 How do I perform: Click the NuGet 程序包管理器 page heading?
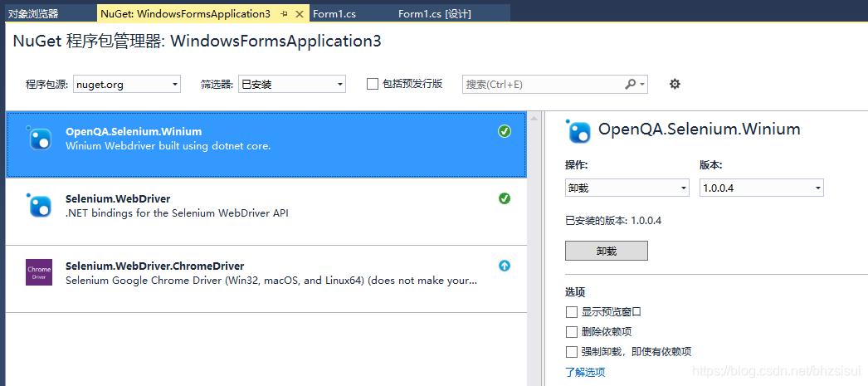[x=197, y=42]
